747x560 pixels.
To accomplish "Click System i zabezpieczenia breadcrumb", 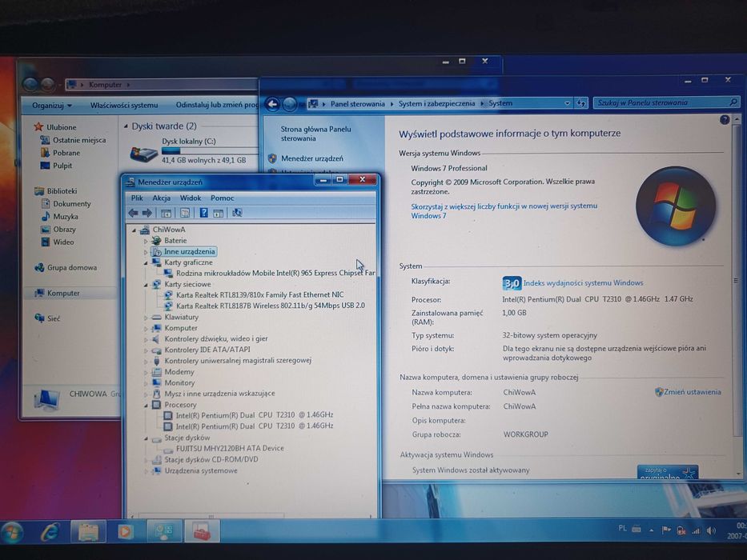I will tap(436, 103).
